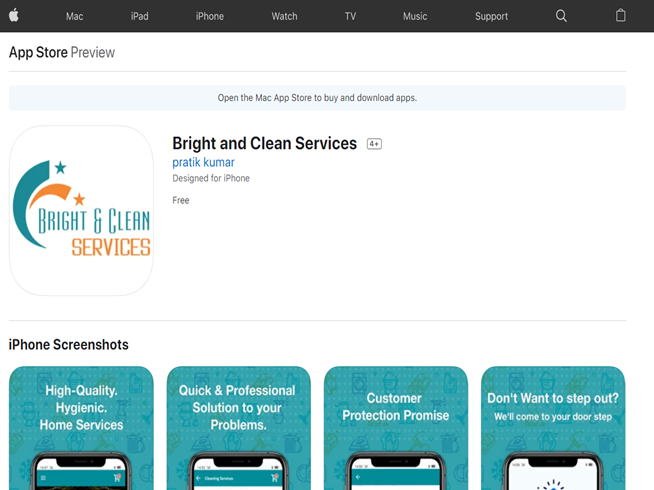Click the Apple logo icon
Image resolution: width=654 pixels, height=490 pixels.
(x=14, y=16)
